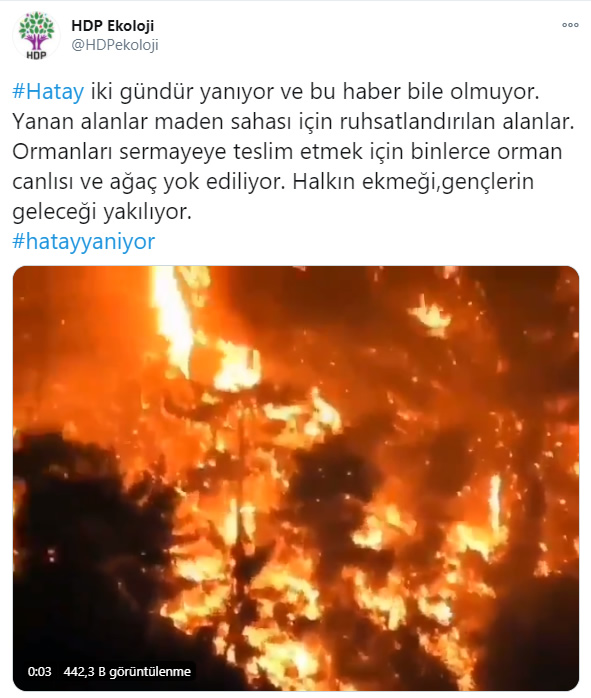Click the HDP text below the tree logo
Image resolution: width=591 pixels, height=698 pixels.
[36, 55]
